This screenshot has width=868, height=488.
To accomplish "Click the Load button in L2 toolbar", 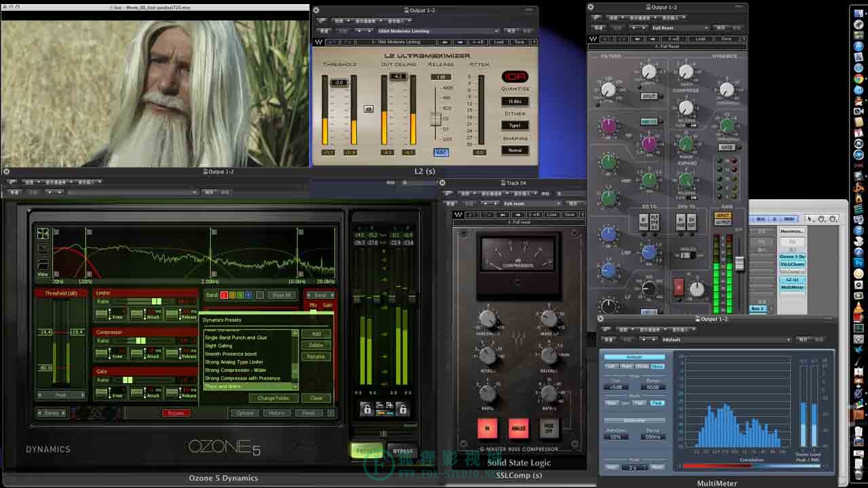I will pyautogui.click(x=498, y=42).
